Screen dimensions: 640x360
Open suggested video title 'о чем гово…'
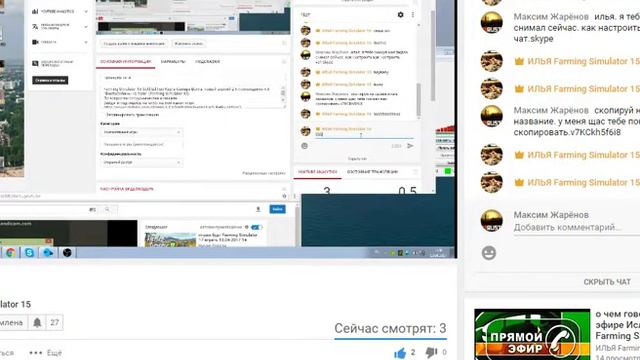[x=617, y=325]
